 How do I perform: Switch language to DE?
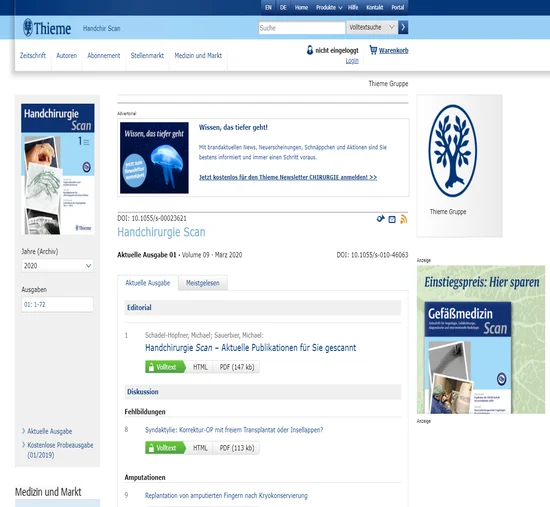coord(283,7)
